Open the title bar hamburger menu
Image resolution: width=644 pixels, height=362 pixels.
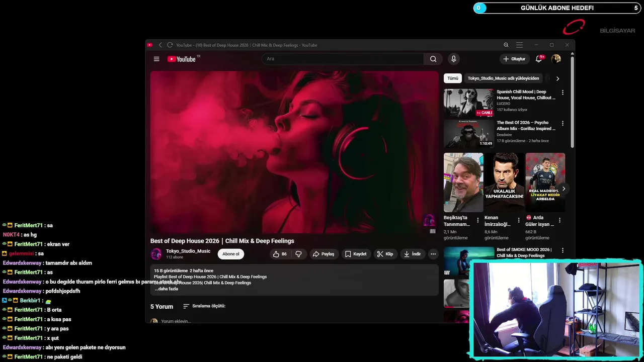(520, 45)
